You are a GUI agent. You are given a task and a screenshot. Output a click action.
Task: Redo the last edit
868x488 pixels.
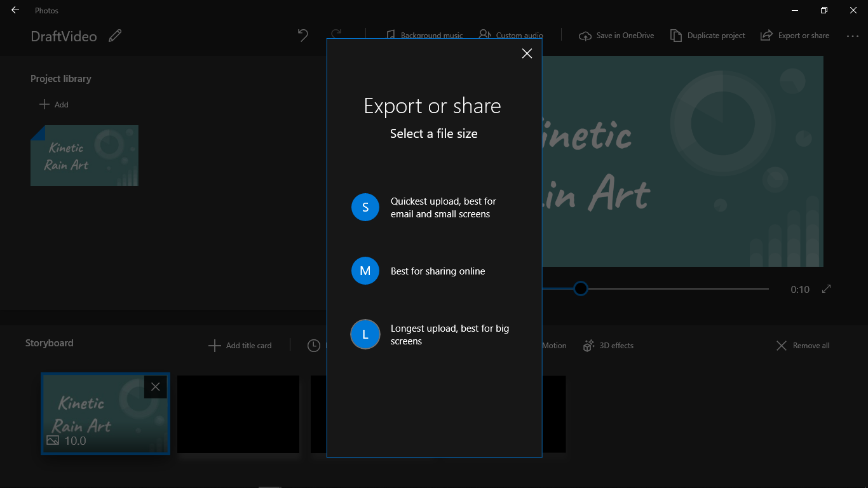[336, 35]
